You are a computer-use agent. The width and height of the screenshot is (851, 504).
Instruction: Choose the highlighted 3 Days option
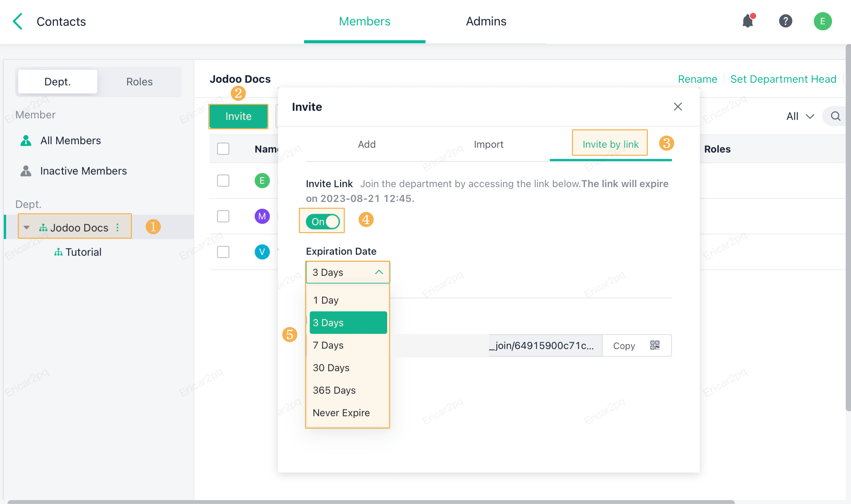348,323
